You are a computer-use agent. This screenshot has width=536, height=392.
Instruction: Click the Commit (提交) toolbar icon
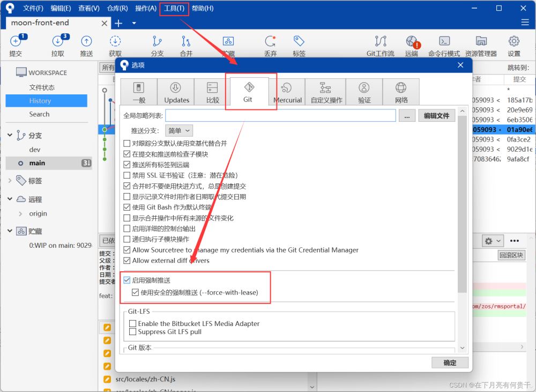click(x=16, y=41)
